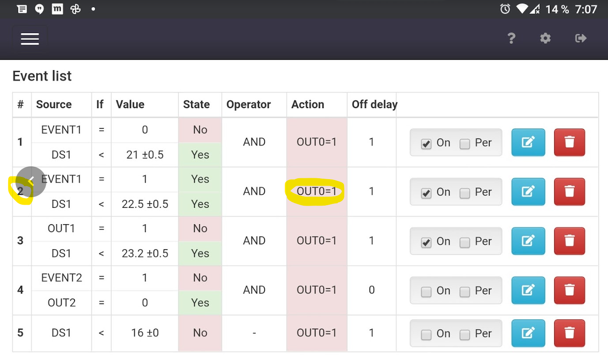Uncheck the On checkbox for event 1
This screenshot has width=608, height=364.
[x=426, y=144]
